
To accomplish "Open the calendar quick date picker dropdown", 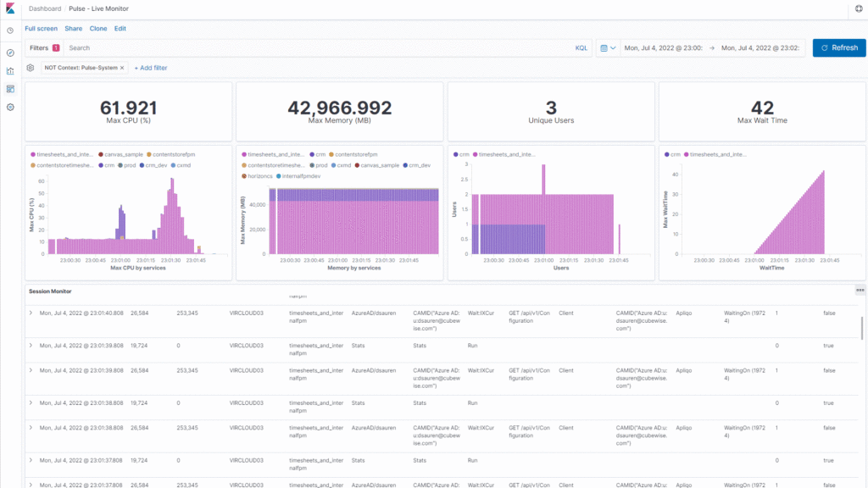I will coord(608,48).
